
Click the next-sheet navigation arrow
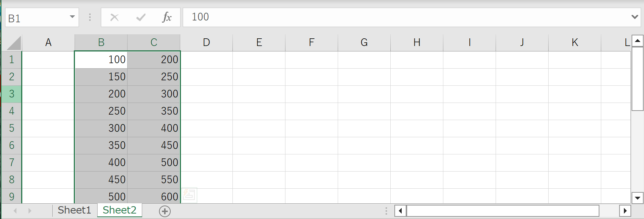pyautogui.click(x=30, y=211)
